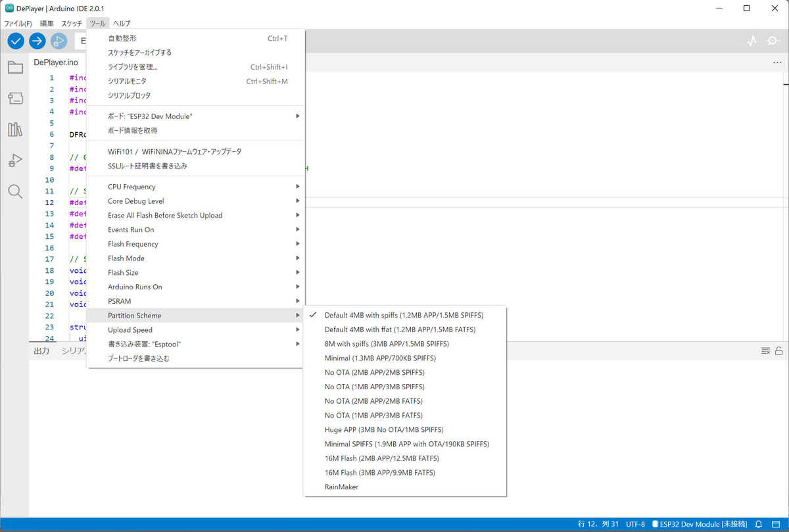Click the Verify checkmark button
Screen dimensions: 789x532
pyautogui.click(x=16, y=41)
